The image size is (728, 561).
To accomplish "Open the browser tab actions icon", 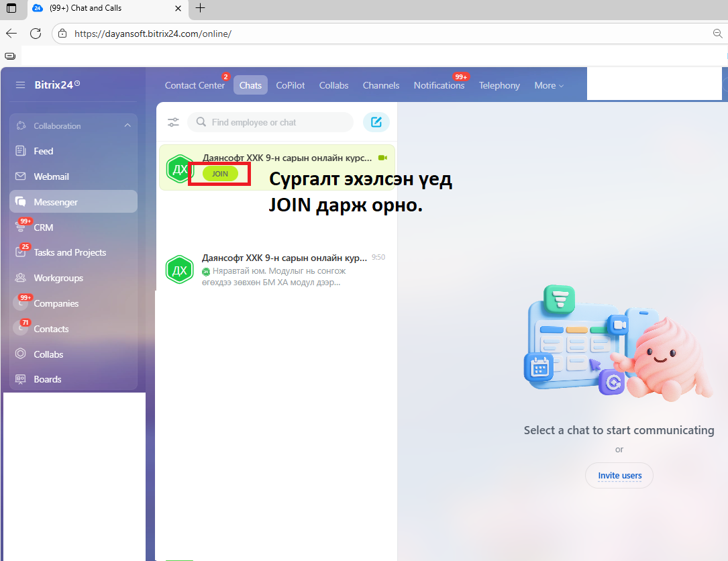I will (11, 8).
